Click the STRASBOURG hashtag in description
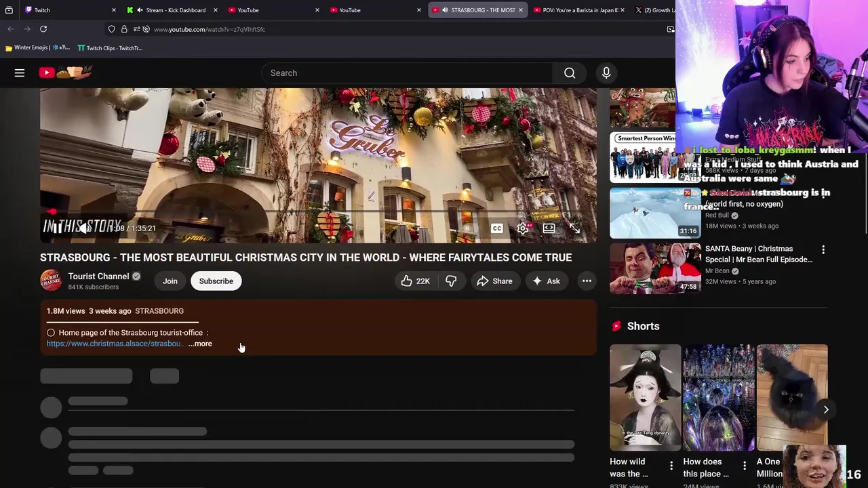 click(159, 311)
